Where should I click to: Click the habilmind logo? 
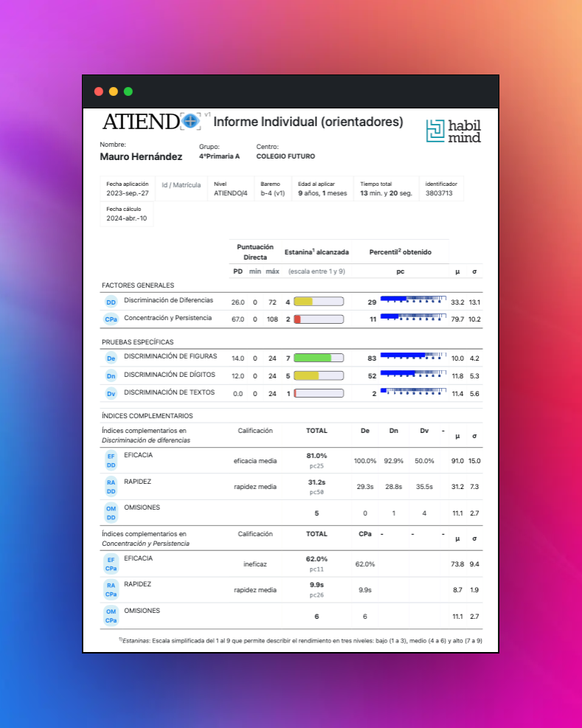coord(454,131)
